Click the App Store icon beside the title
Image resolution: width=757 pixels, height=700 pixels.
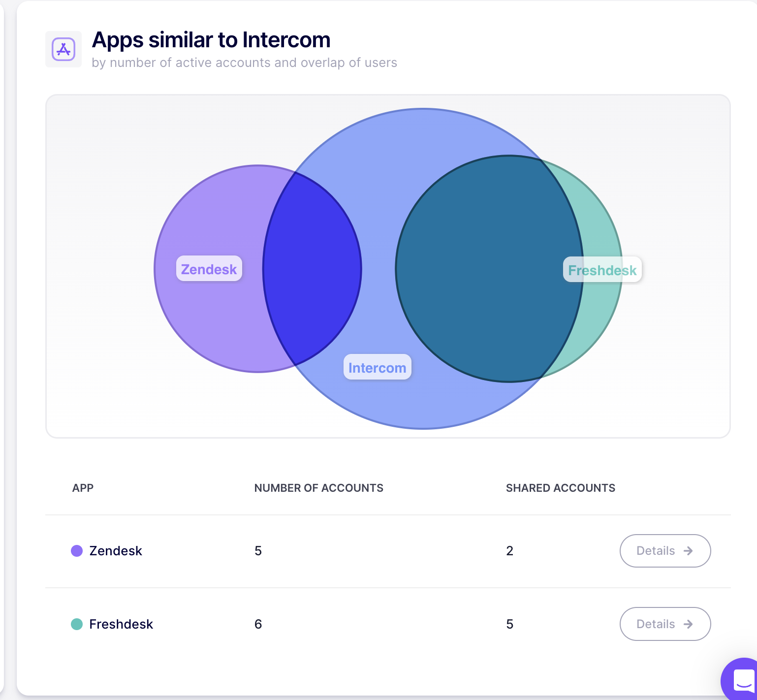tap(63, 49)
